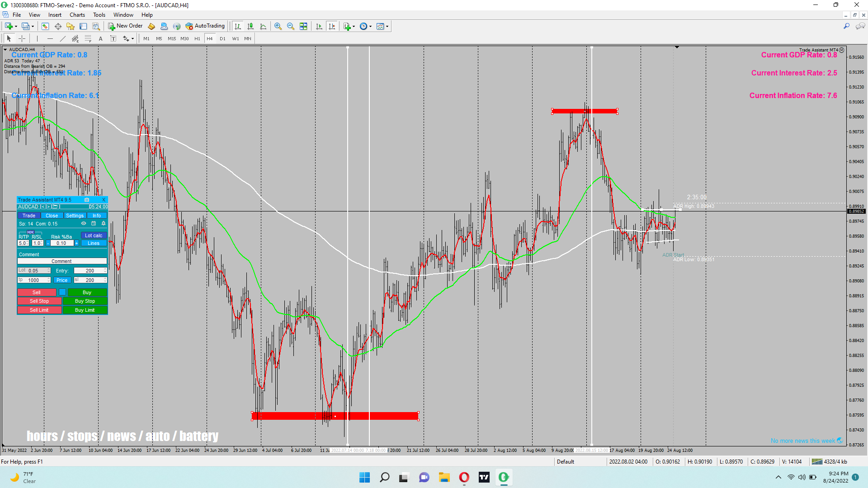Viewport: 868px width, 488px height.
Task: Toggle eye visibility icon in Trade Assistant
Action: coord(84,224)
